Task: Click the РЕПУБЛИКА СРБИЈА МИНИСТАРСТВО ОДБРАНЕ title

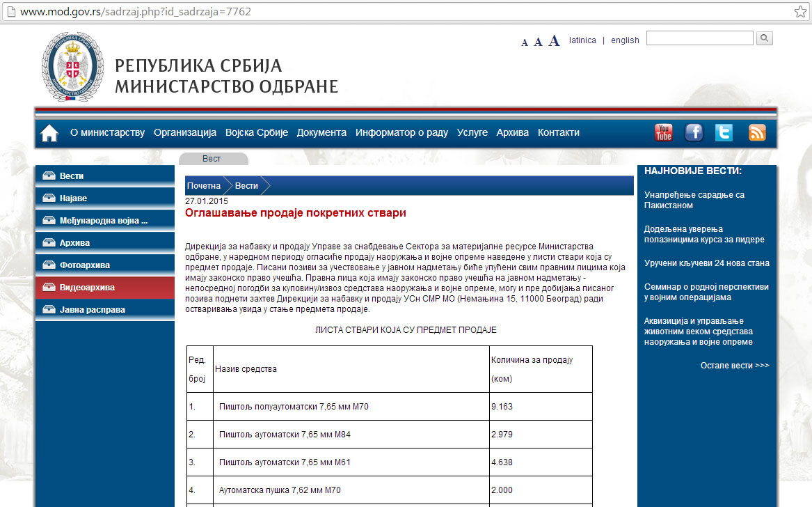Action: click(226, 76)
